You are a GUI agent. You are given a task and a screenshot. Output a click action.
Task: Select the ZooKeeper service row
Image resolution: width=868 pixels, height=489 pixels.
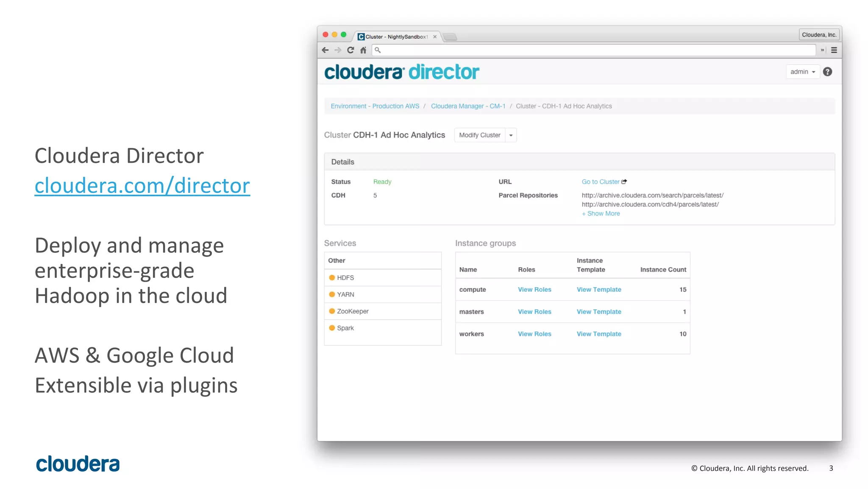383,311
